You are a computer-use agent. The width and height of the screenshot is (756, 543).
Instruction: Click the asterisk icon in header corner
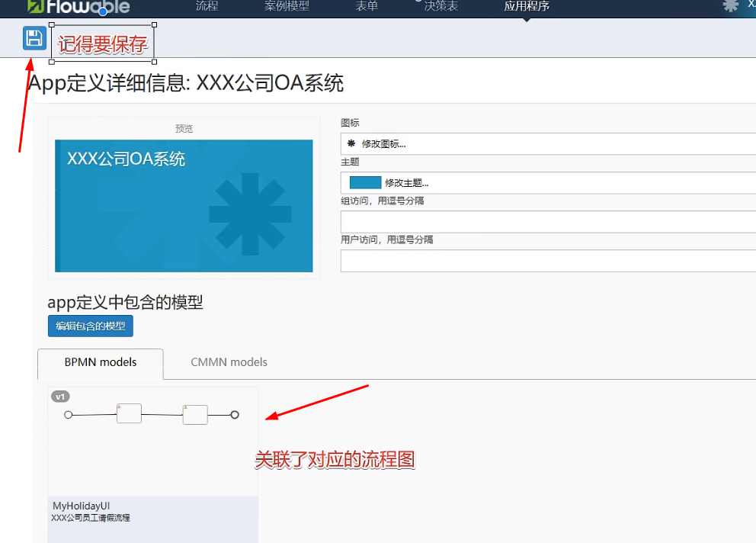tap(730, 6)
